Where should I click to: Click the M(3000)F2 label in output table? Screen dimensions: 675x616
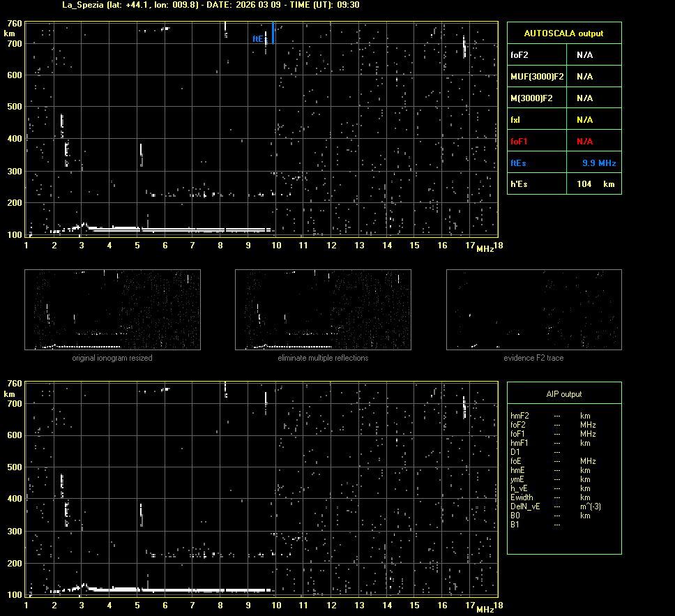click(x=531, y=98)
